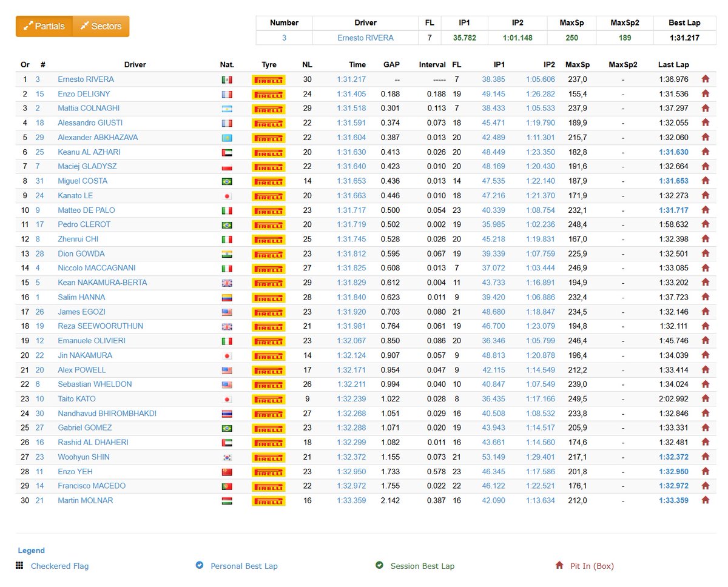728x587 pixels.
Task: Click the Personal Best Lap legend icon
Action: 200,565
